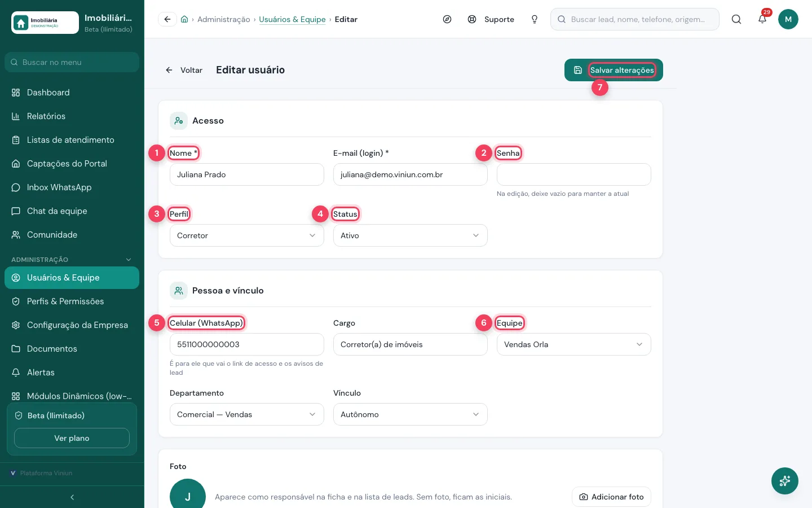Open the AI assistant sparkle button
812x508 pixels.
(785, 481)
